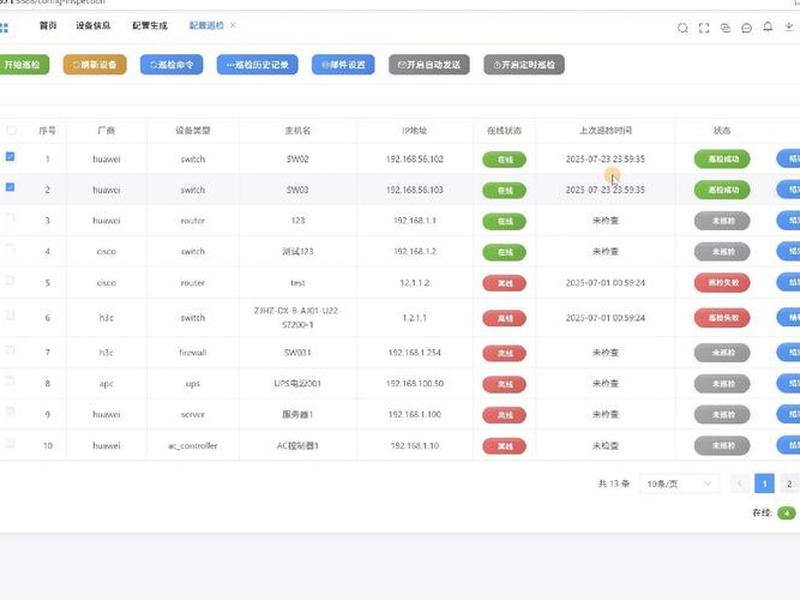
Task: Click the 设备类型 column header
Action: click(x=193, y=131)
